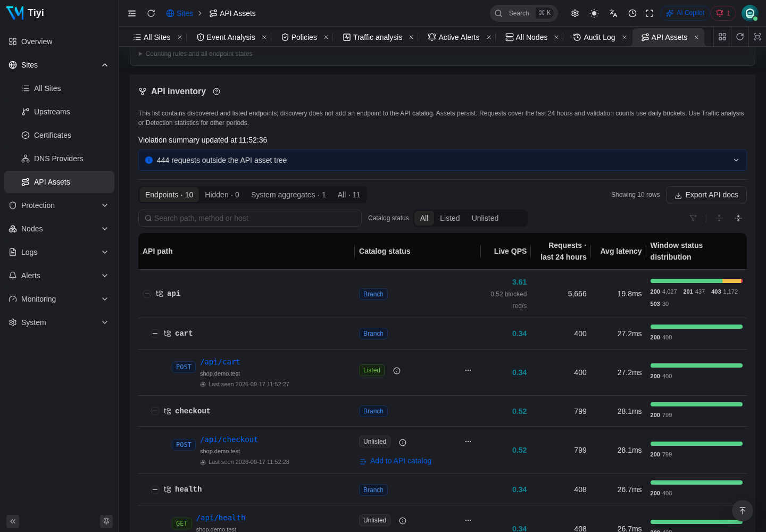Enter fullscreen mode icon
Image resolution: width=766 pixels, height=532 pixels.
pyautogui.click(x=650, y=13)
